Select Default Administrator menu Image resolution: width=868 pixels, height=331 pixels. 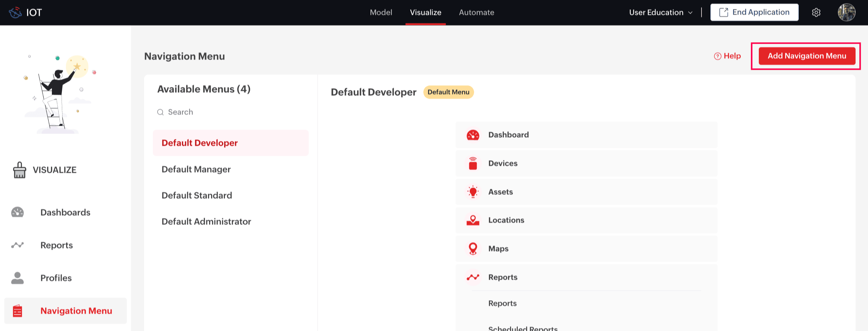pos(206,221)
